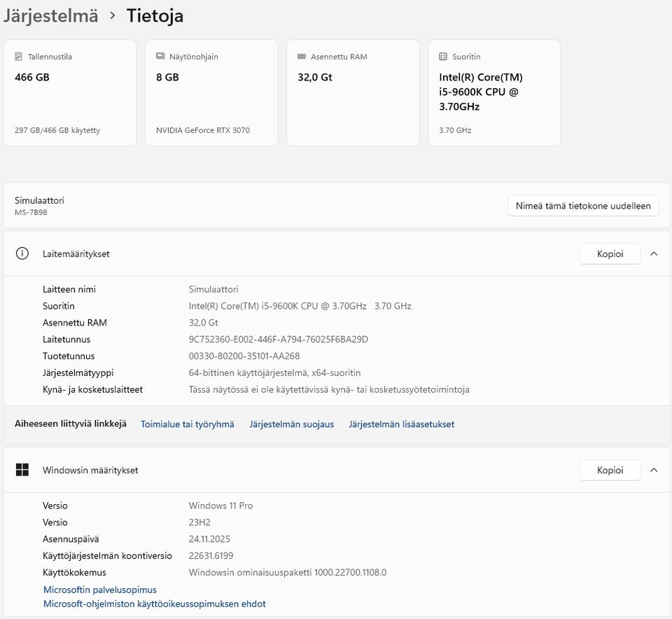Click the Windows logo beside Windowsin määritykset
The width and height of the screenshot is (672, 619).
click(22, 470)
